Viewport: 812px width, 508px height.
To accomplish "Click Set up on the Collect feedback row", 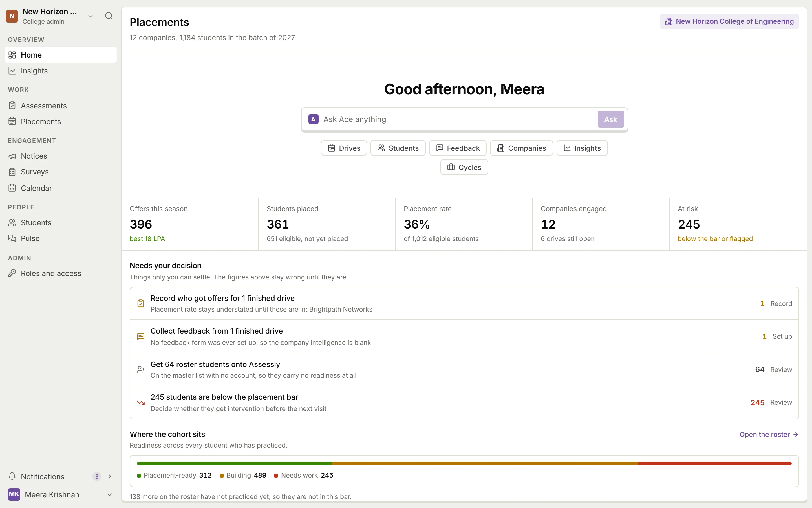I will coord(782,336).
